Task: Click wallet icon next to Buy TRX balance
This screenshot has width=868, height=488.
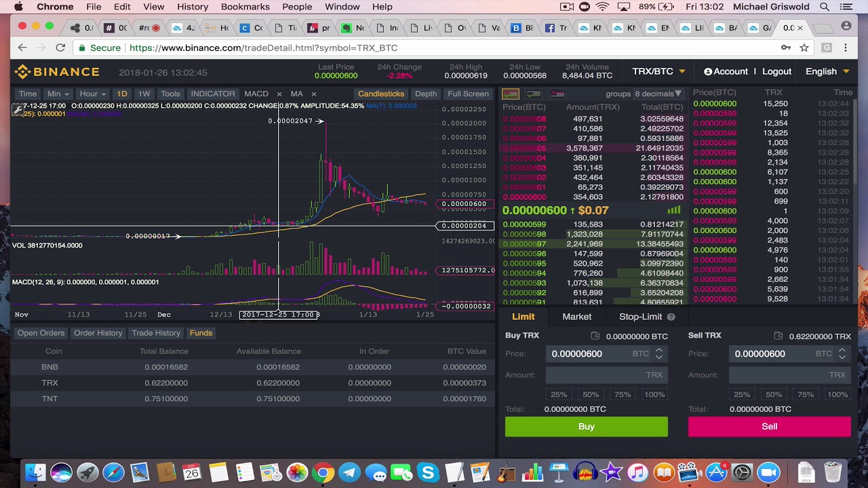Action: [595, 336]
